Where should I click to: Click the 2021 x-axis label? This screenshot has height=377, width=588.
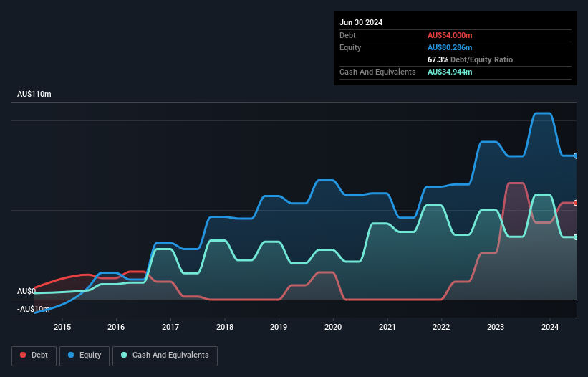click(x=387, y=327)
